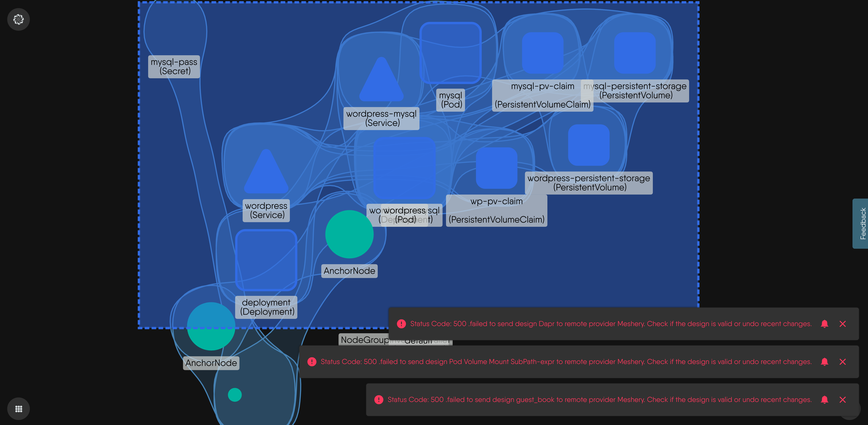Click the wordpress (Service) label
The image size is (868, 425).
pos(266,210)
